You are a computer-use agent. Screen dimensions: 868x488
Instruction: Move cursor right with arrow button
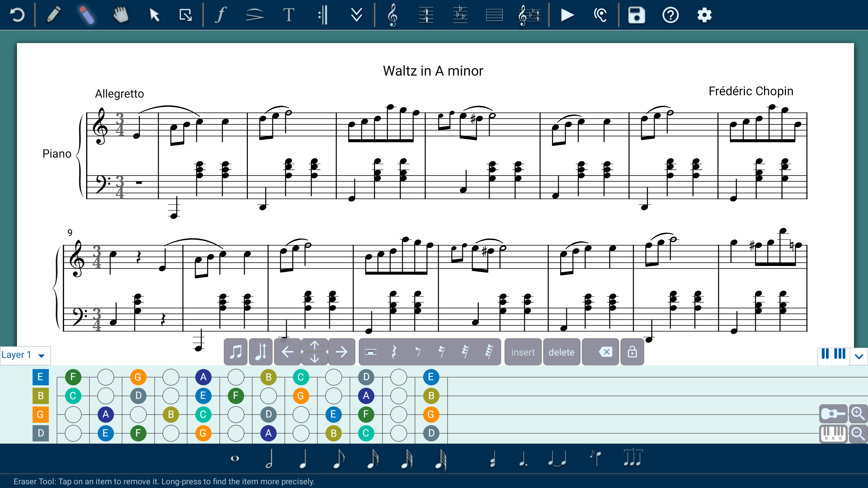(341, 352)
